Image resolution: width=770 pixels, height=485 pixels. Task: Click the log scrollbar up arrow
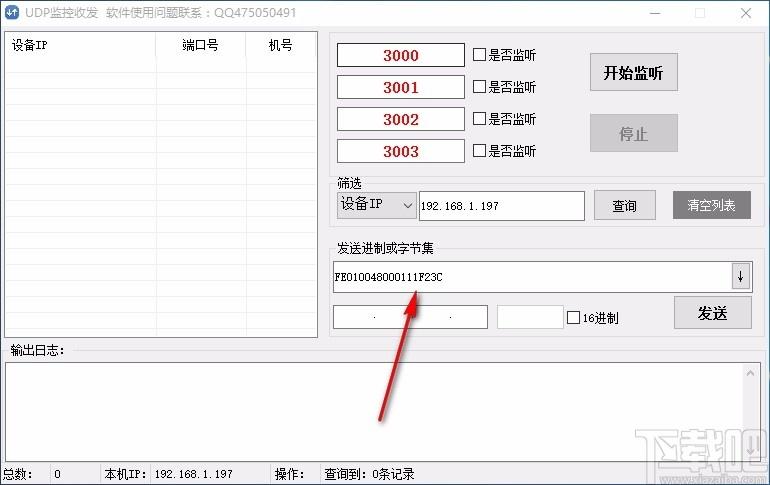[750, 374]
